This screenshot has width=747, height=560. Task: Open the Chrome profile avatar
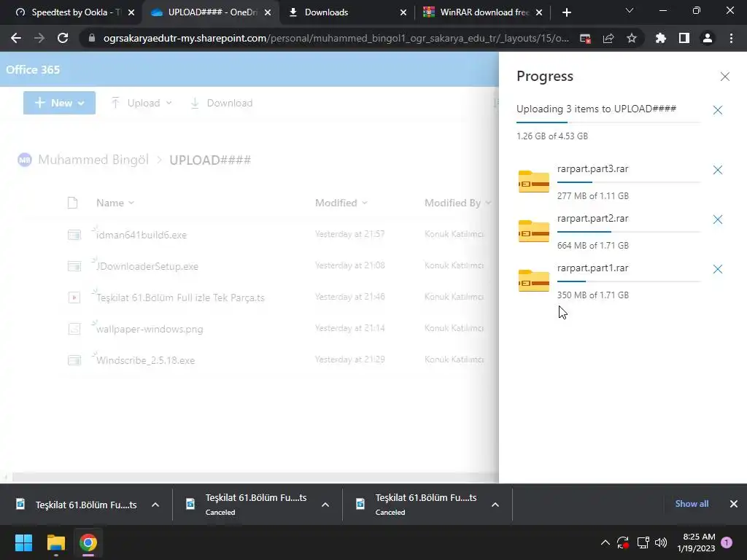tap(708, 38)
